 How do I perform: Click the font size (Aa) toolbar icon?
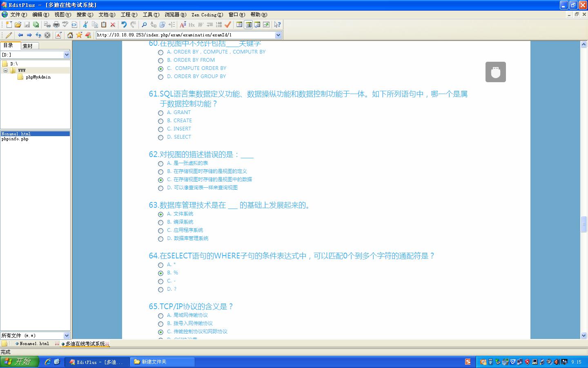(x=183, y=25)
